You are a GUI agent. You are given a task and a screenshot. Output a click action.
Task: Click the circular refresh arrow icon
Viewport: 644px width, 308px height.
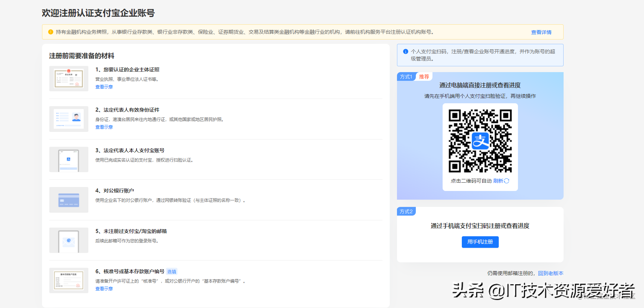507,181
